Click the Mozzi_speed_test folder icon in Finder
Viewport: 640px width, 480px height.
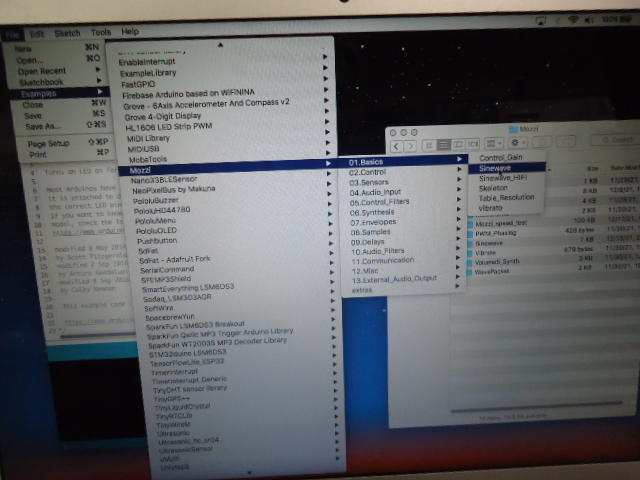[470, 224]
